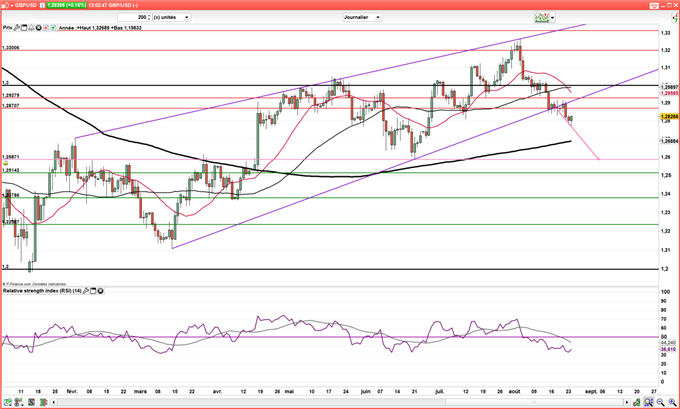
Task: Increase the units count with the up stepper
Action: (149, 16)
